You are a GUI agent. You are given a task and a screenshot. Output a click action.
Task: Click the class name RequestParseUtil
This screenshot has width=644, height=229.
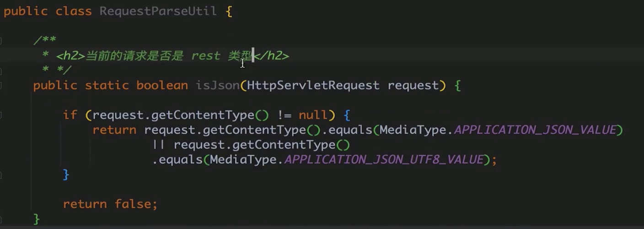click(x=158, y=11)
